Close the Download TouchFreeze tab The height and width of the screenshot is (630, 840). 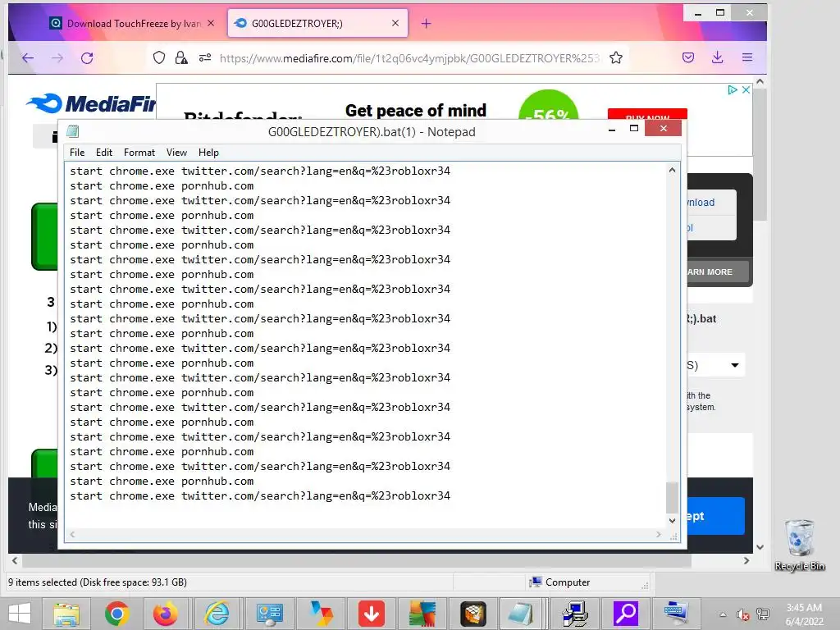pos(211,23)
